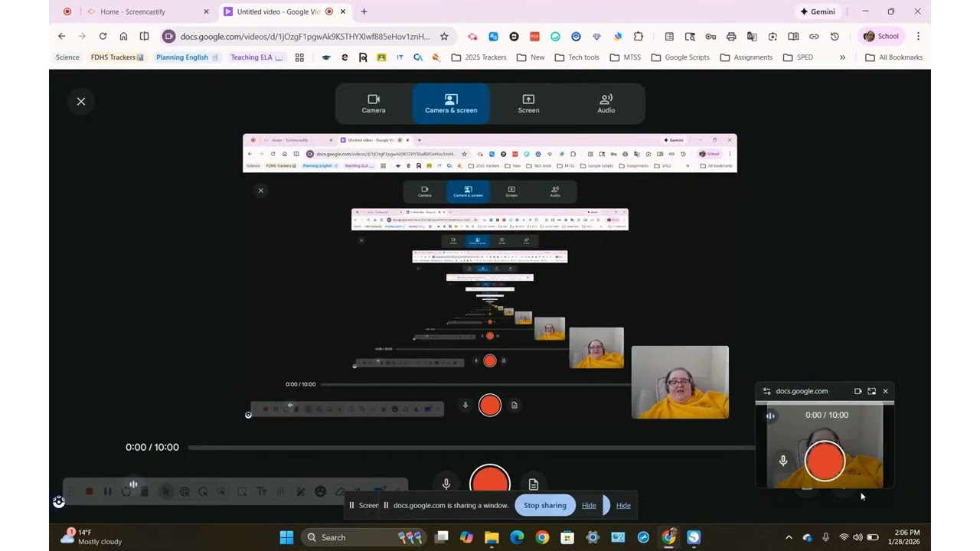Viewport: 980px width, 551px height.
Task: Reload the current page
Action: click(x=103, y=36)
